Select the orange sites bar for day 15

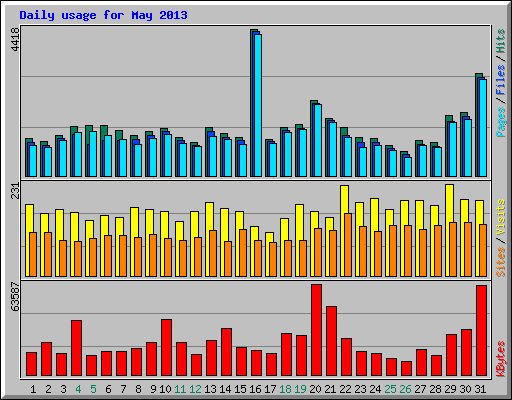243,253
